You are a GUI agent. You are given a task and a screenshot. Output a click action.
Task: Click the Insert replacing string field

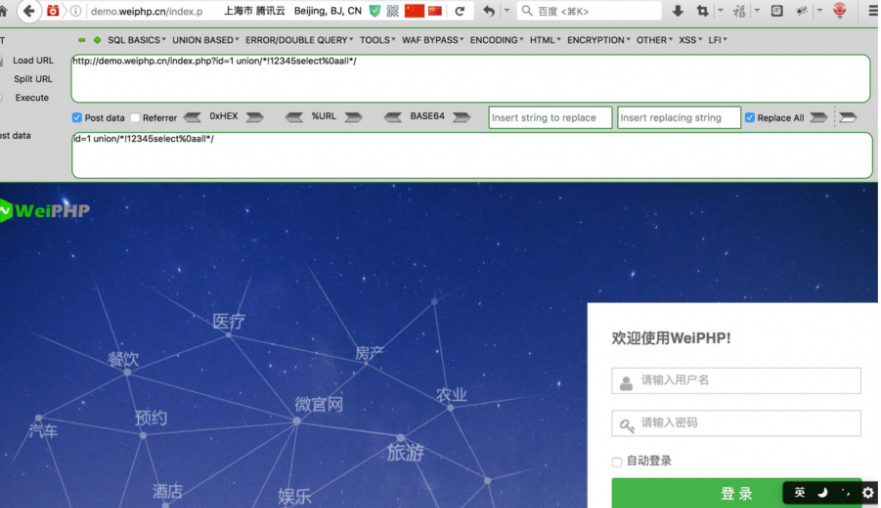pos(679,117)
